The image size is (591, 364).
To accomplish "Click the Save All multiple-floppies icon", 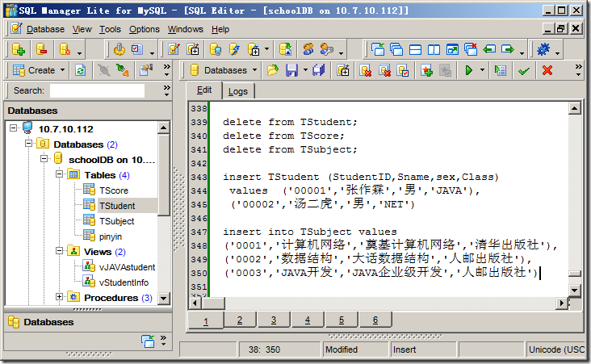I will tap(319, 70).
